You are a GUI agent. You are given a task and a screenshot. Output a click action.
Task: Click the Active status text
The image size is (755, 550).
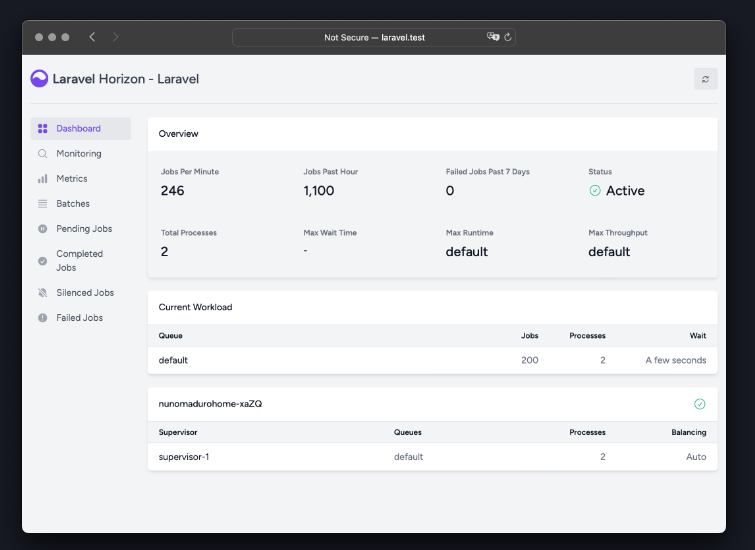[x=625, y=191]
